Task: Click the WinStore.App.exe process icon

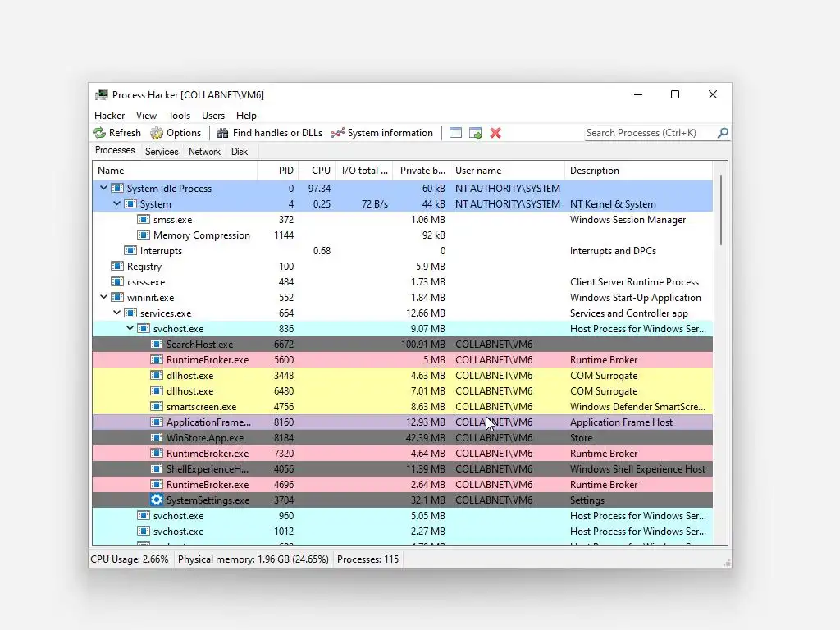Action: point(157,438)
